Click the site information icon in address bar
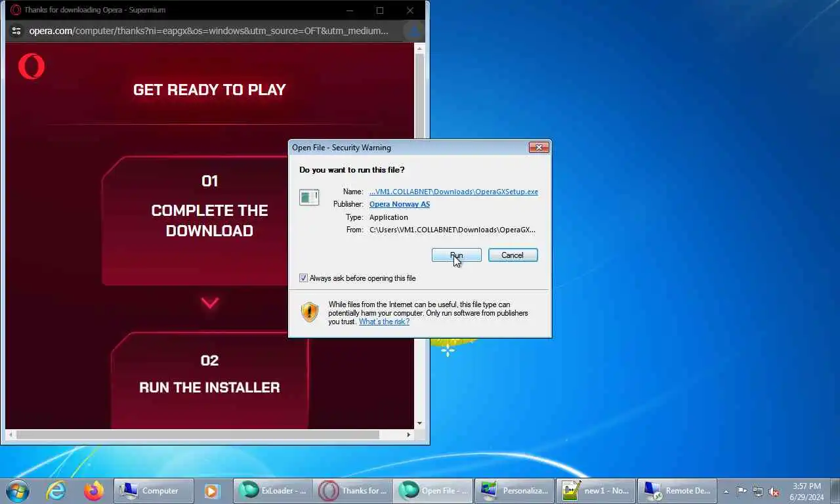 17,31
